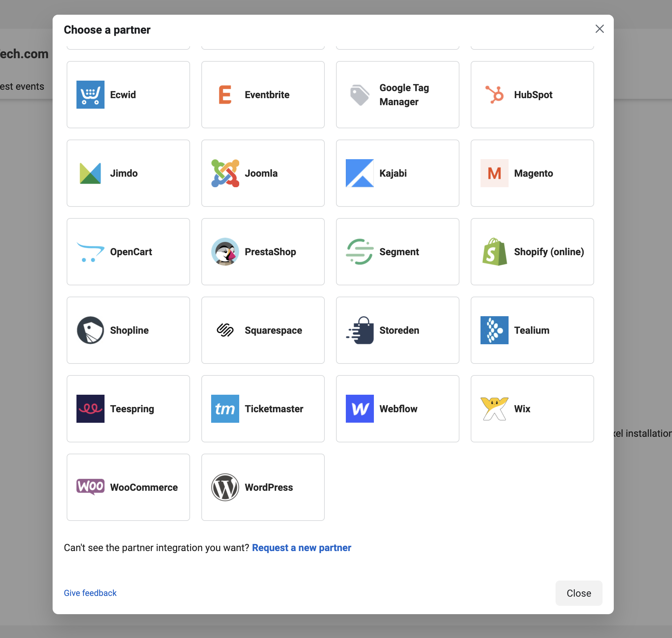672x638 pixels.
Task: Open the Give feedback link
Action: point(90,593)
